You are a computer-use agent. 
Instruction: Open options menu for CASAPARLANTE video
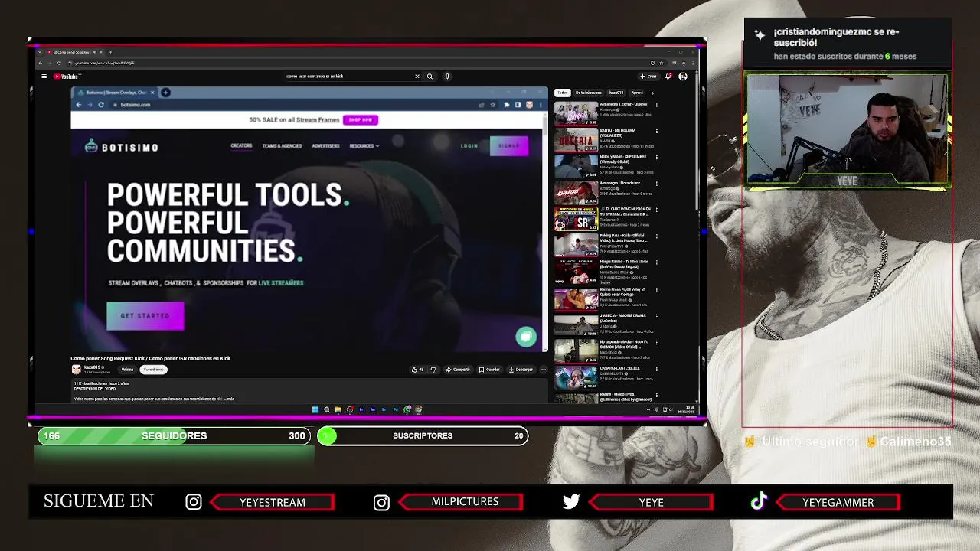pos(657,369)
